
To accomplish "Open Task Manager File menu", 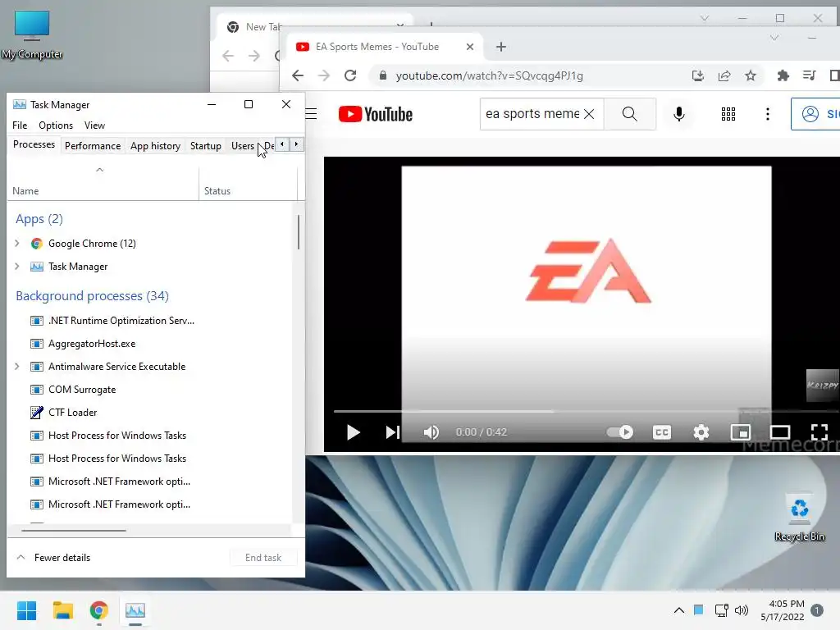I will point(20,126).
